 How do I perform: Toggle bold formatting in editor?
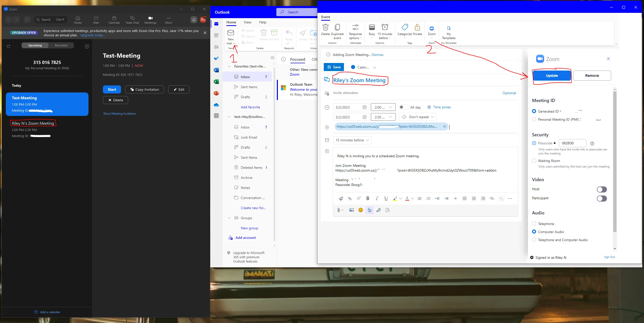[x=368, y=199]
